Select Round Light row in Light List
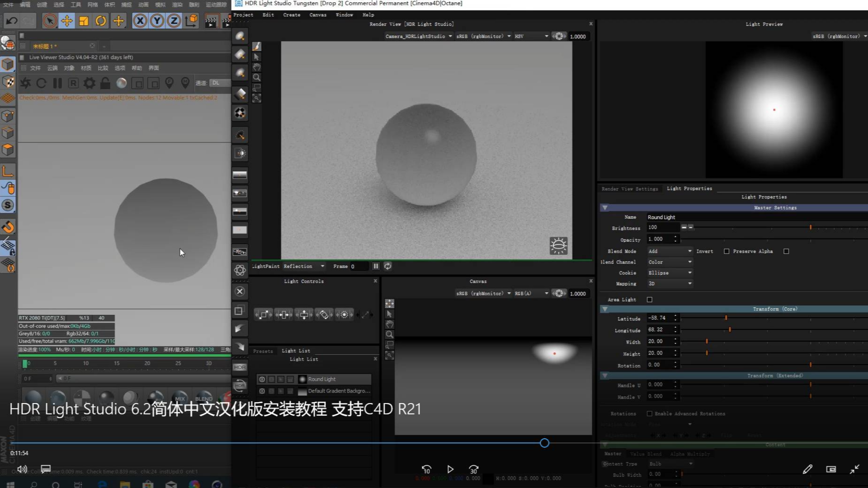This screenshot has width=868, height=488. pos(314,379)
